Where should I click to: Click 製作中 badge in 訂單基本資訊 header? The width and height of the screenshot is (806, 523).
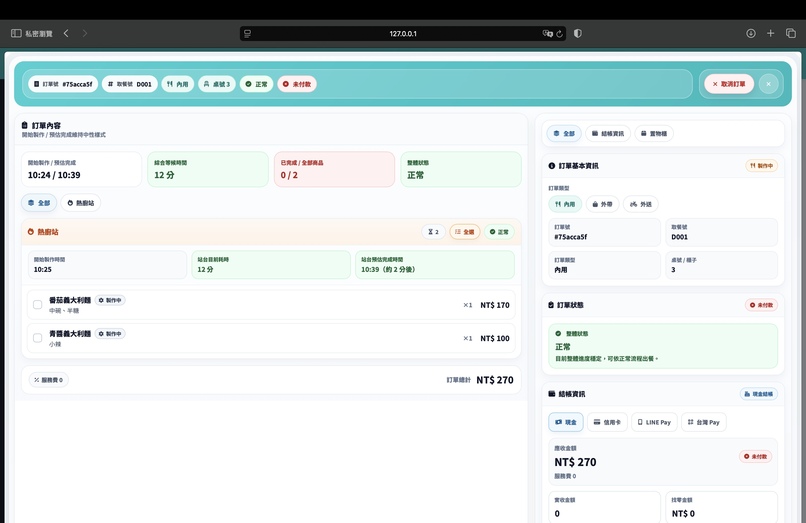pyautogui.click(x=761, y=166)
